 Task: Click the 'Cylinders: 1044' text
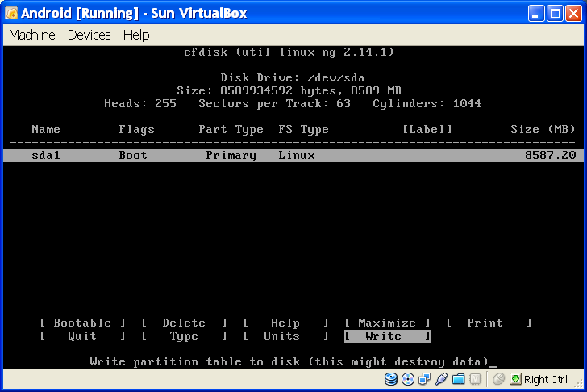click(x=427, y=103)
